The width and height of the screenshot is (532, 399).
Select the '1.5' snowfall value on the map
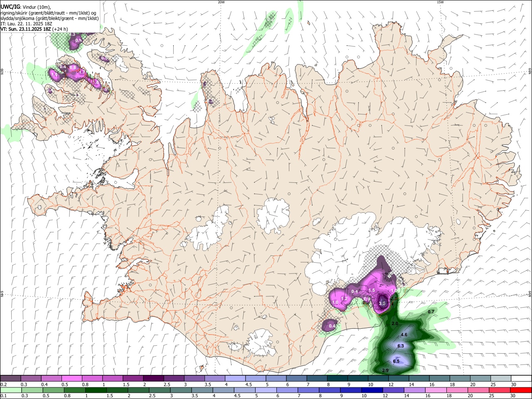pos(372,290)
